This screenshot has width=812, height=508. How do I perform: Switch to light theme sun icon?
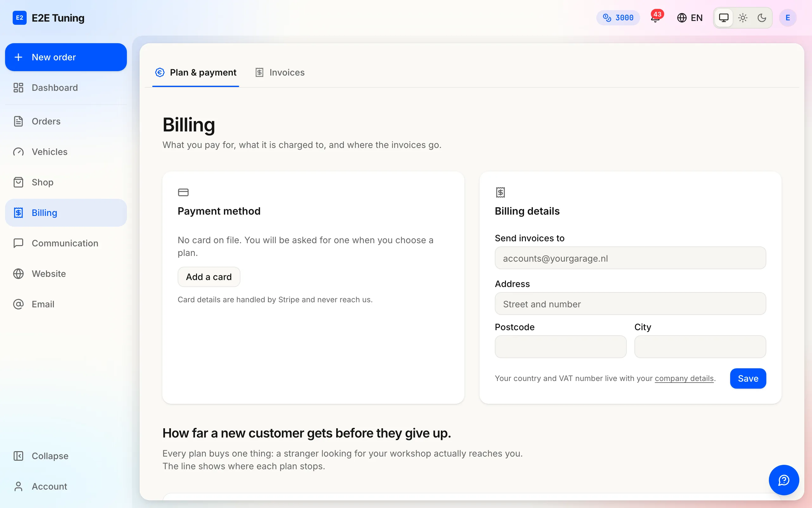pyautogui.click(x=743, y=18)
